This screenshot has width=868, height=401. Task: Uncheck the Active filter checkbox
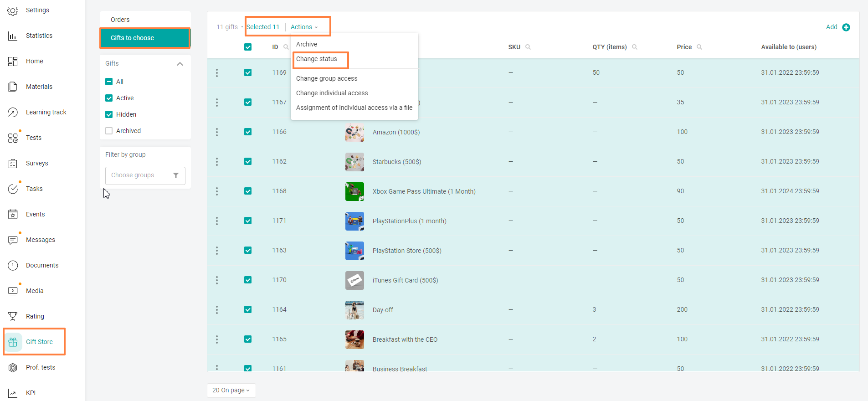tap(109, 98)
